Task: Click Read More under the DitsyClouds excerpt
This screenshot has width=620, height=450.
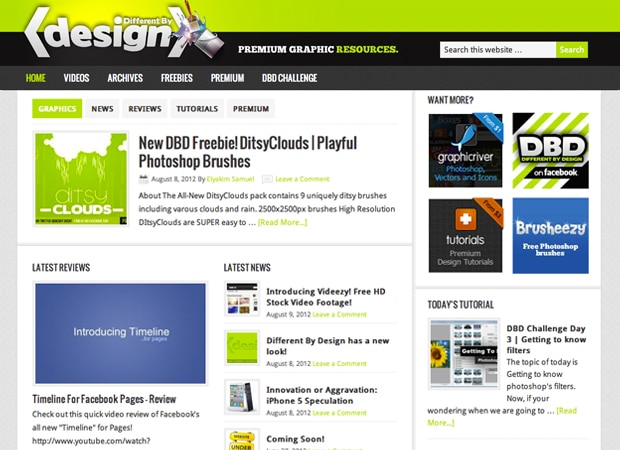Action: [x=282, y=222]
